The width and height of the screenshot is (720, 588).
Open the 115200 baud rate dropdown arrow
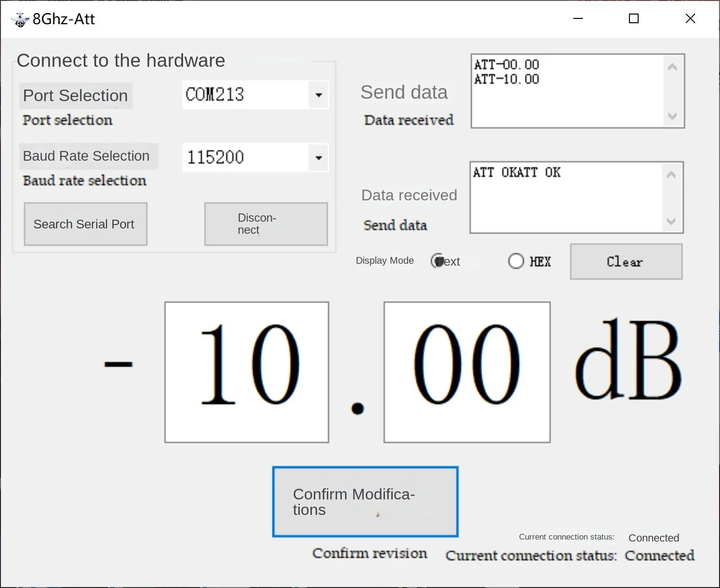point(319,158)
